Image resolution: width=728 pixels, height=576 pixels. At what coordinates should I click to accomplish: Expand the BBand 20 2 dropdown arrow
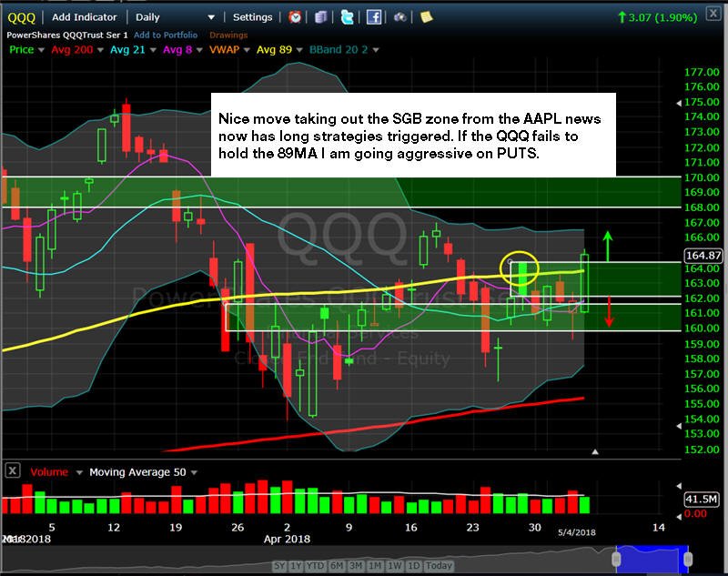tap(376, 50)
